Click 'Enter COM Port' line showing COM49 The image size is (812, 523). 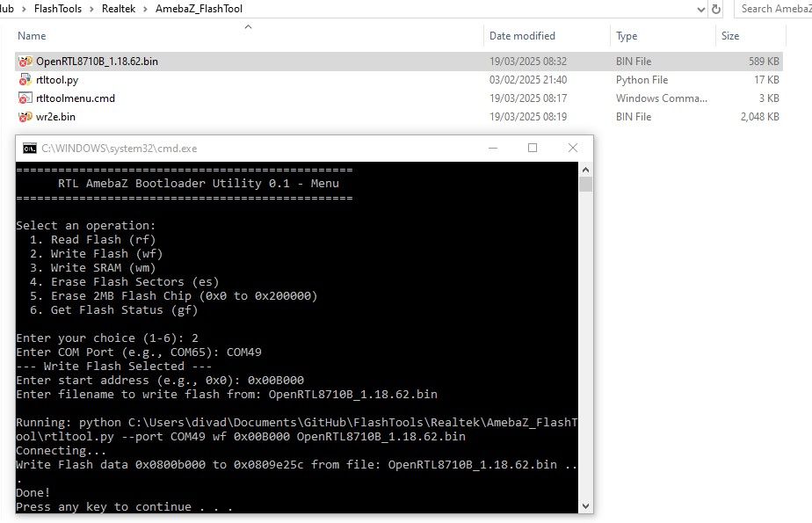point(139,352)
